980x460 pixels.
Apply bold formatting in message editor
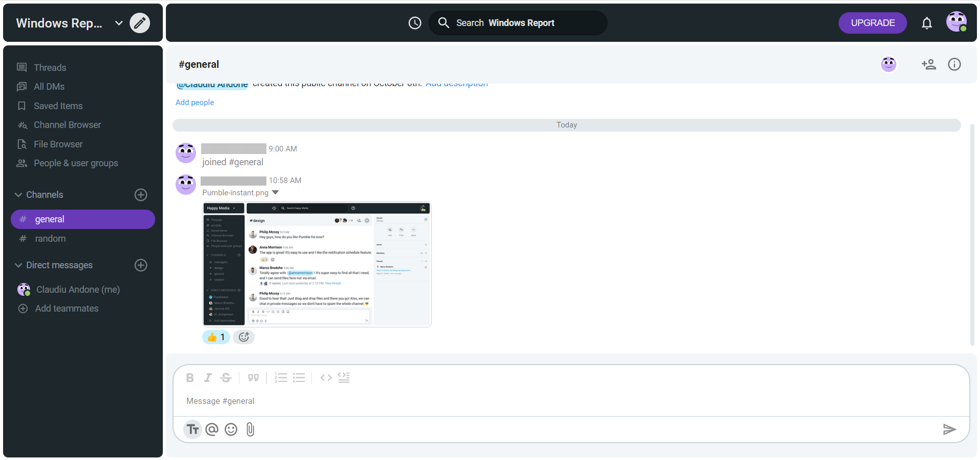point(190,378)
